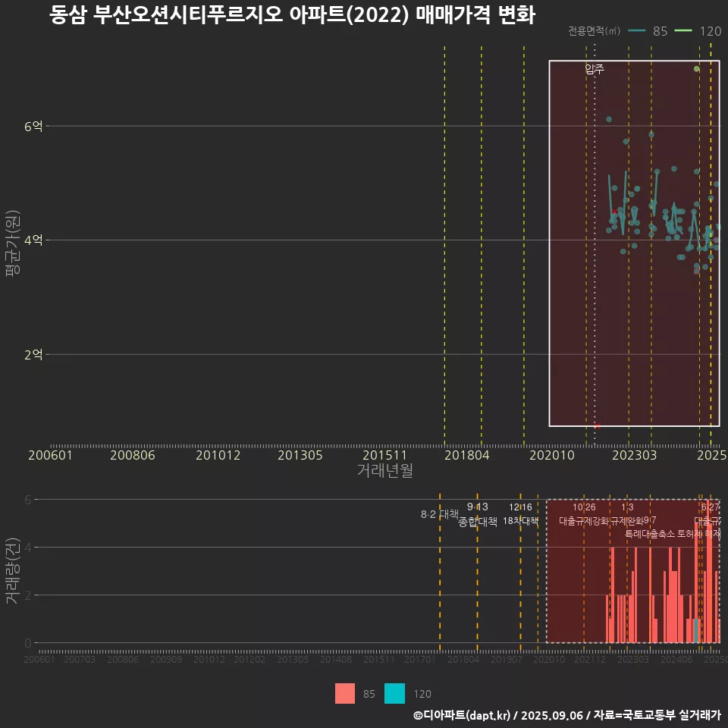Click the '10·26 대출규제강화' policy annotation

[x=584, y=514]
